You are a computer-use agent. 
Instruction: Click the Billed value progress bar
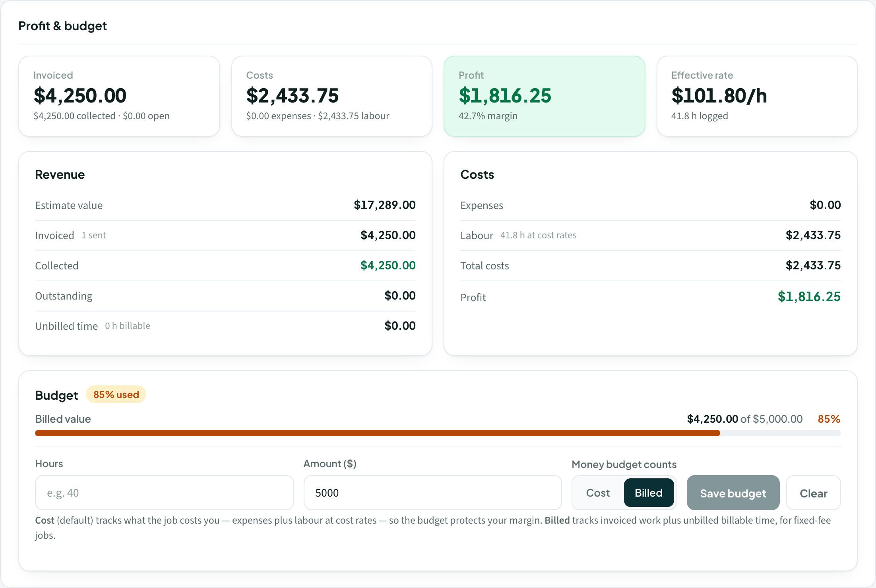pyautogui.click(x=438, y=433)
